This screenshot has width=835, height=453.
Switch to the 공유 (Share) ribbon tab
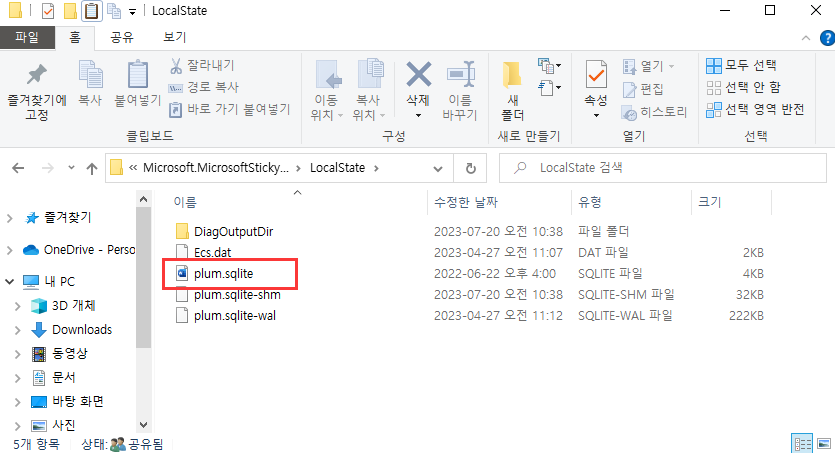pyautogui.click(x=121, y=37)
